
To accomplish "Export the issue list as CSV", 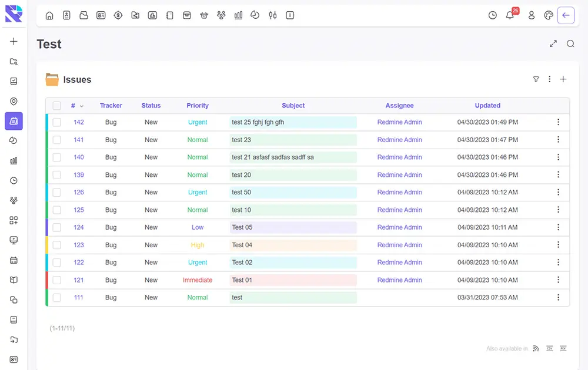I will [x=549, y=349].
